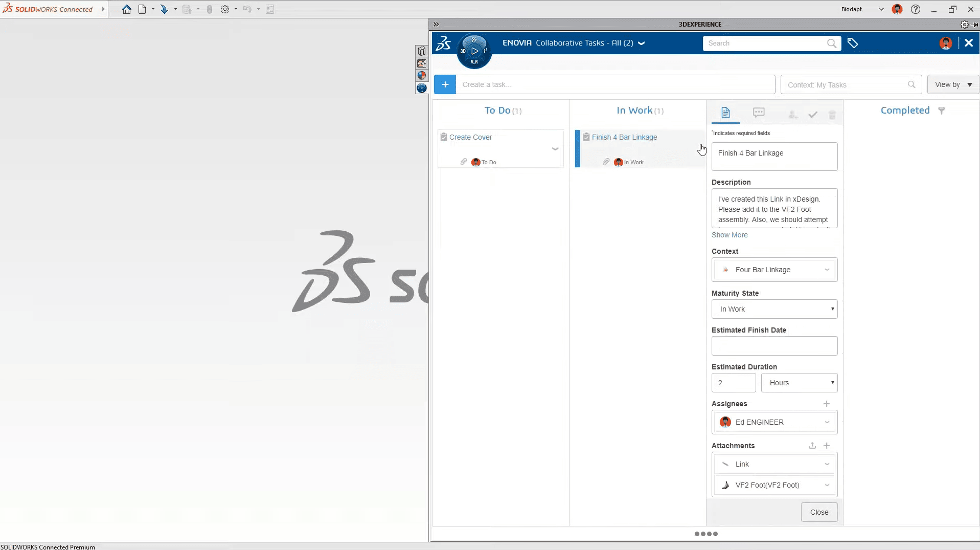Add an assignee with plus icon
The height and width of the screenshot is (550, 980).
(827, 404)
